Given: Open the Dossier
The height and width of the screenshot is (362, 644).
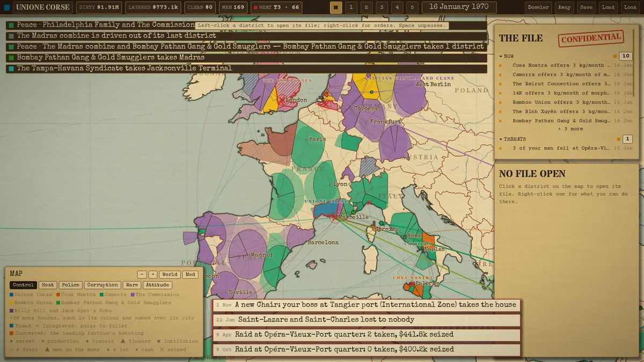Looking at the screenshot, I should pos(538,8).
